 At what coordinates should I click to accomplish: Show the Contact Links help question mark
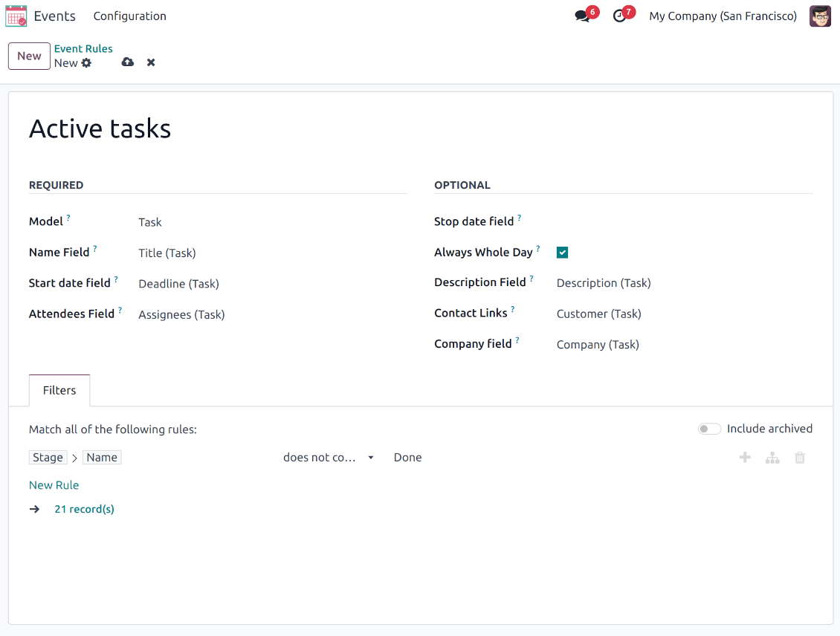pyautogui.click(x=513, y=309)
